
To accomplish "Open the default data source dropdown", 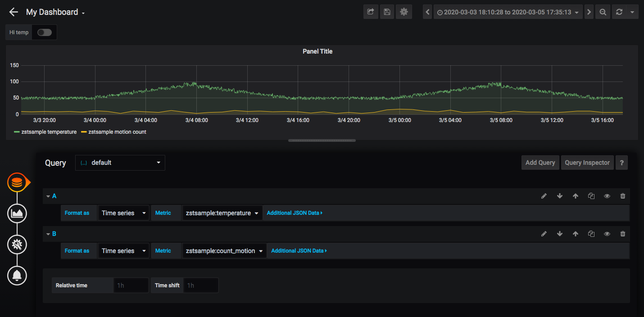I will (120, 163).
